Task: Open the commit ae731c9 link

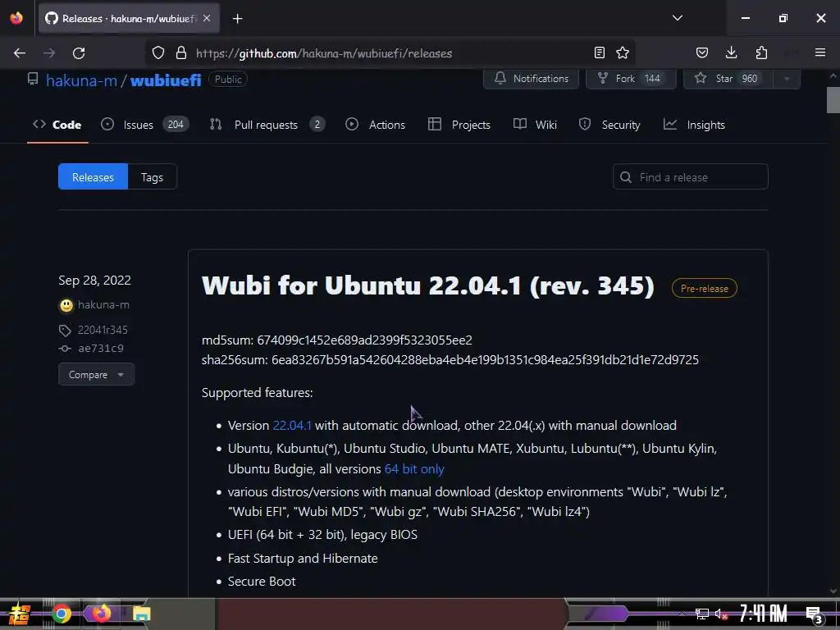Action: [x=101, y=348]
